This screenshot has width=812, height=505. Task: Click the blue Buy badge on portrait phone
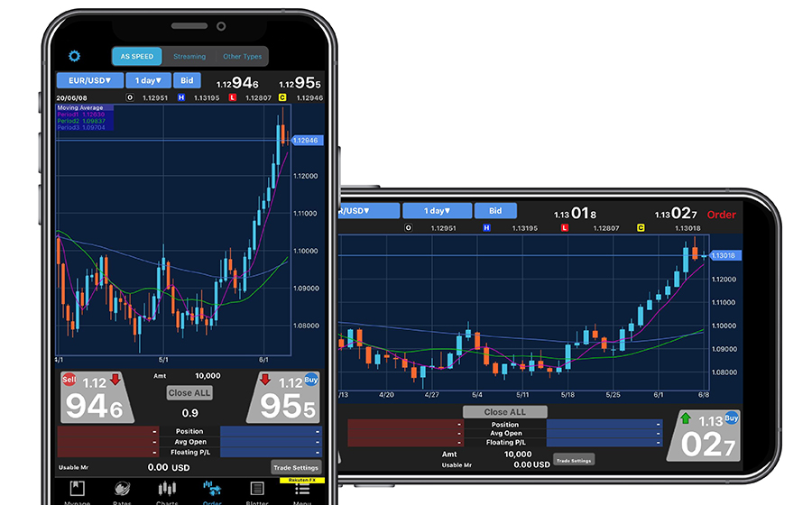pos(310,380)
